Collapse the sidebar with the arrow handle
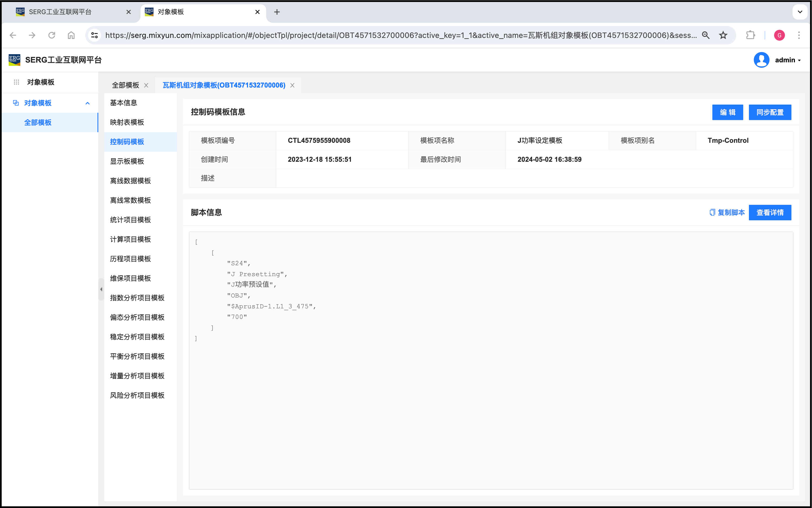 101,289
